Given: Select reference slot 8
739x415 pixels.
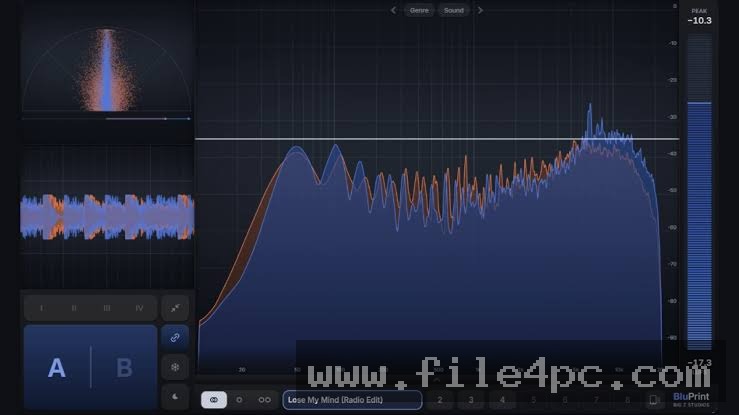Looking at the screenshot, I should [x=627, y=400].
